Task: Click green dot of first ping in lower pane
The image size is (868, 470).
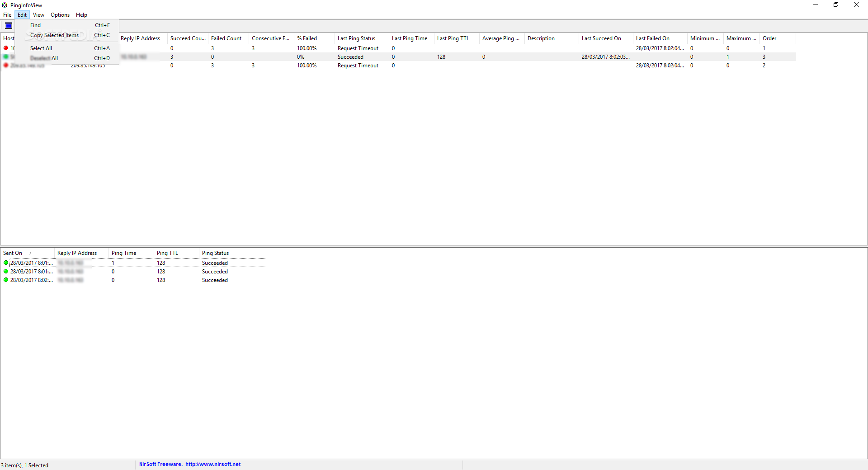Action: point(6,263)
